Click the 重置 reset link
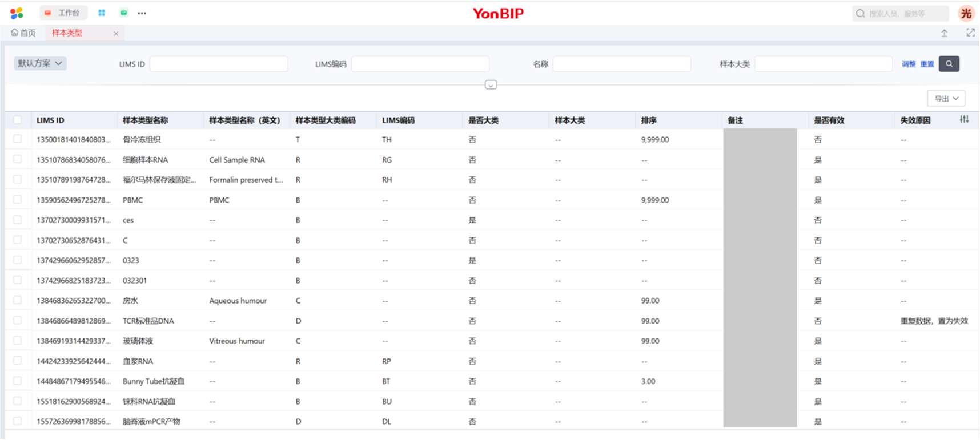 point(927,64)
